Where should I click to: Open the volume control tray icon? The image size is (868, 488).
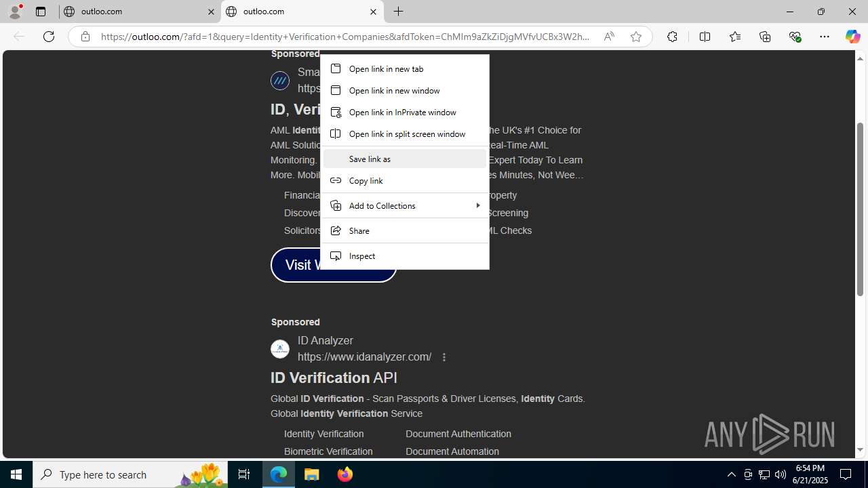pos(781,474)
